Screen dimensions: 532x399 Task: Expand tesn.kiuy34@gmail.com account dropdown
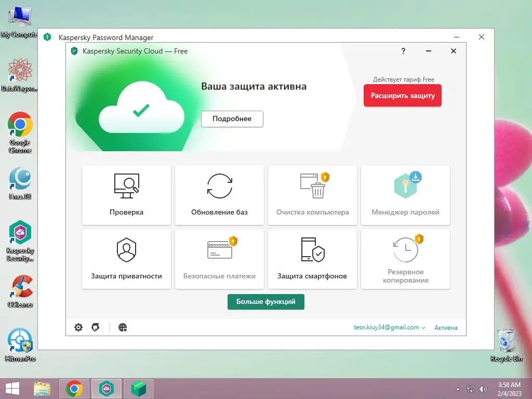pyautogui.click(x=389, y=327)
